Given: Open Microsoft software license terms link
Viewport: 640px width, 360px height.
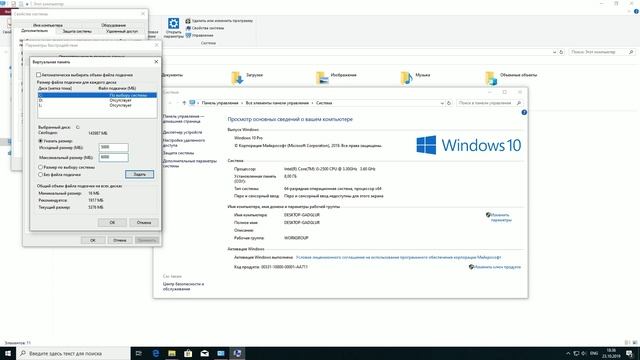Looking at the screenshot, I should tap(398, 258).
